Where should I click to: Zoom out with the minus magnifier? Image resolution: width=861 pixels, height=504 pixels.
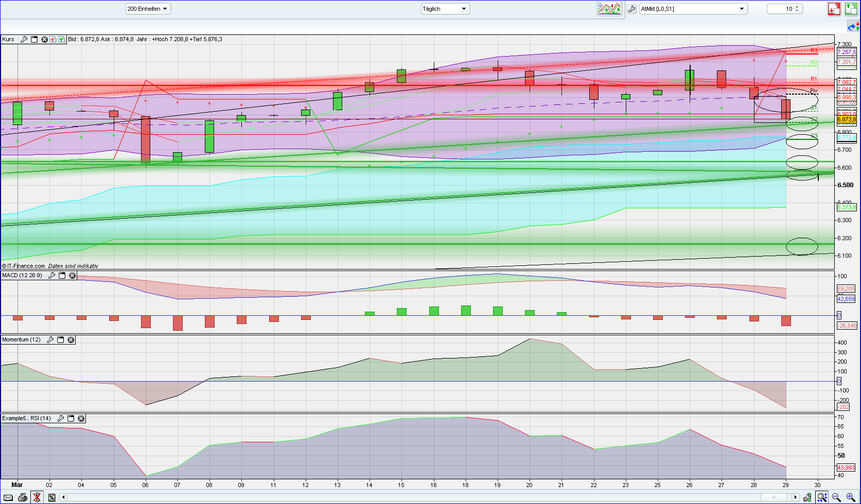(x=836, y=497)
